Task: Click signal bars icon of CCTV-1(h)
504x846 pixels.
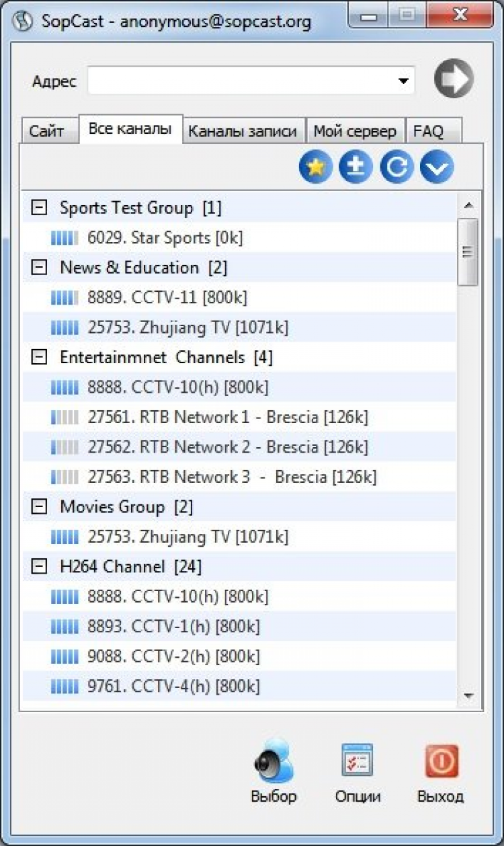Action: pos(65,627)
